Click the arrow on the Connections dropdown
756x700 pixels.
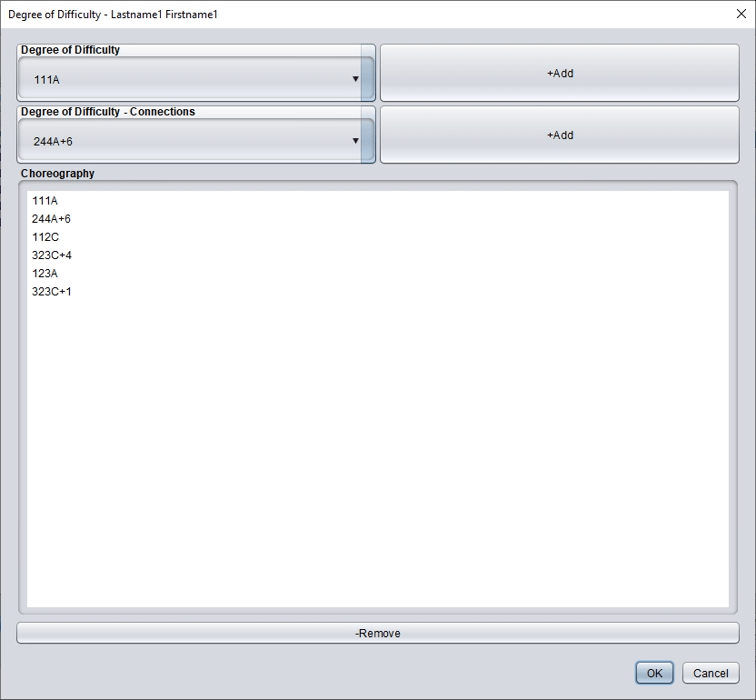(x=355, y=141)
